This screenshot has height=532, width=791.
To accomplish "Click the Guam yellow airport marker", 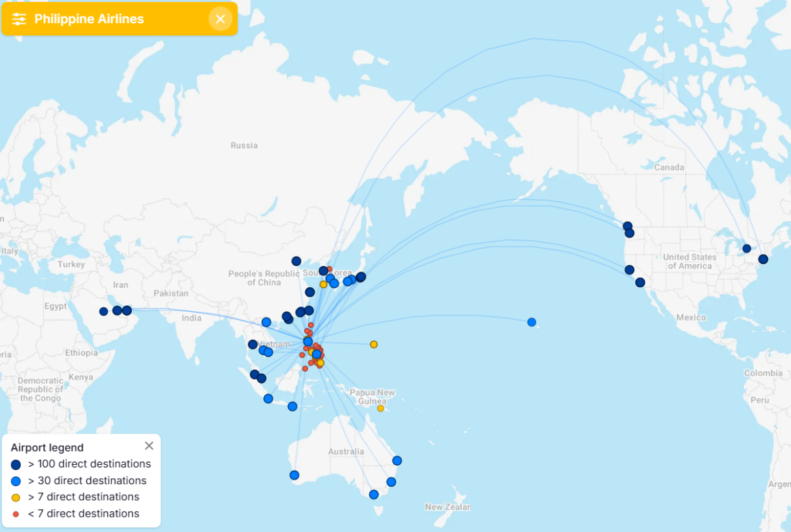I will (374, 344).
